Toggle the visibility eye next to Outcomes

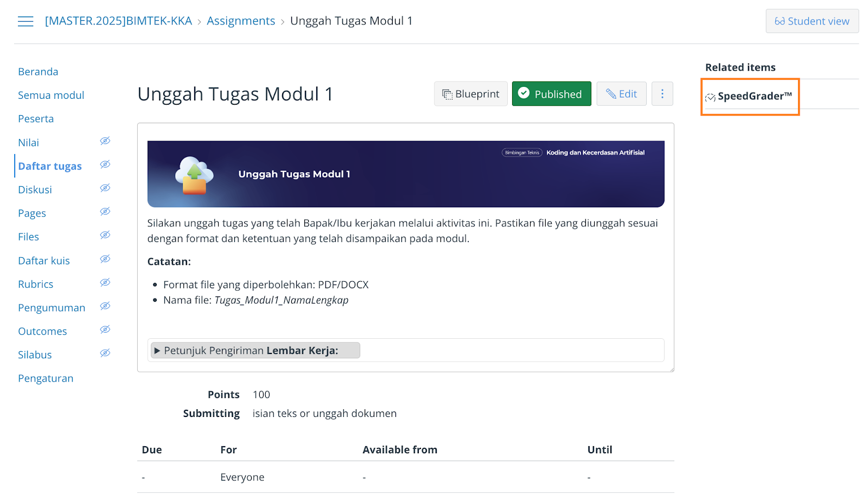[x=105, y=330]
